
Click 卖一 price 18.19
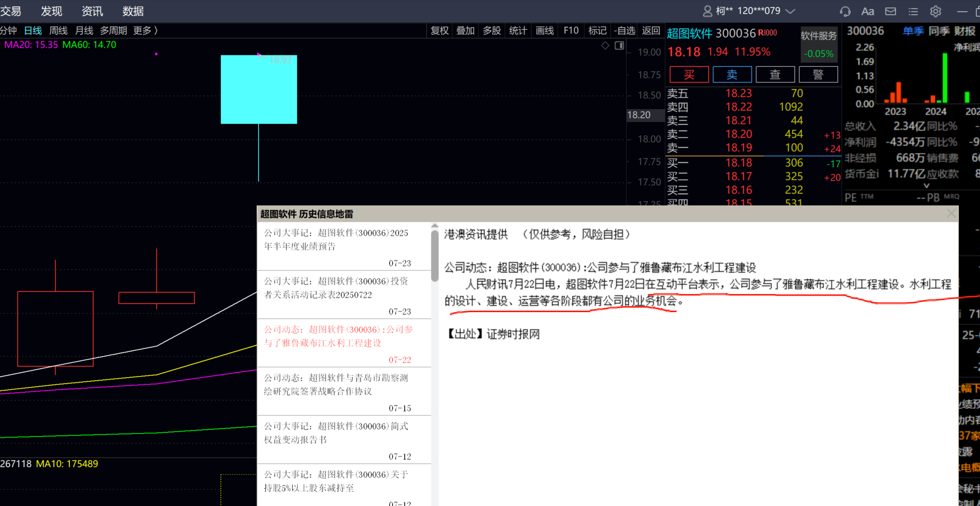[738, 148]
